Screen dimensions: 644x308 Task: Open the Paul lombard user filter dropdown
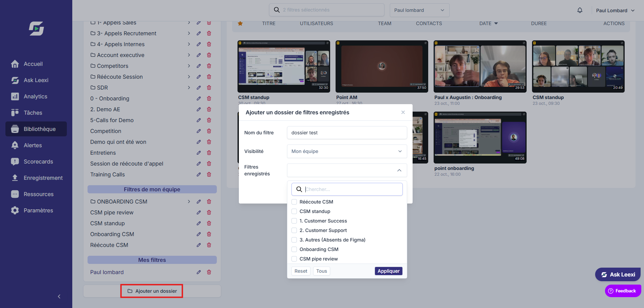tap(419, 10)
